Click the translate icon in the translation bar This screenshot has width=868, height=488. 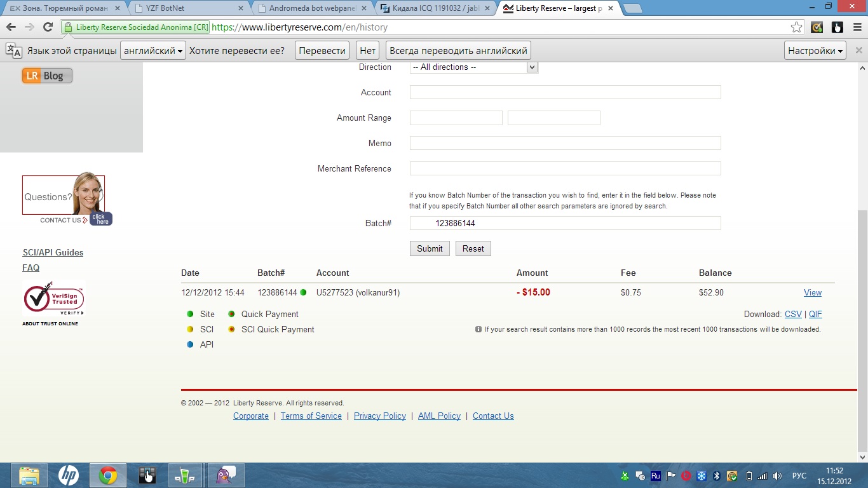pos(13,51)
